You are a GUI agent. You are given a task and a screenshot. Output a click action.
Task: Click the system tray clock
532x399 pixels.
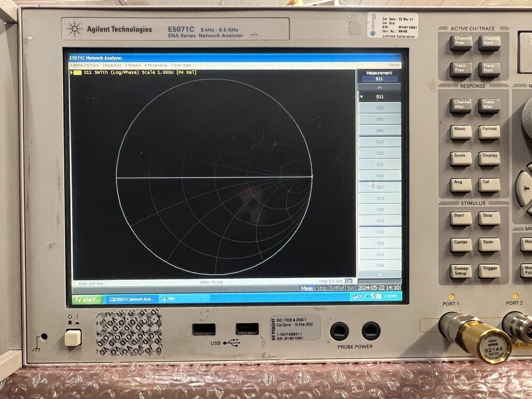[389, 296]
